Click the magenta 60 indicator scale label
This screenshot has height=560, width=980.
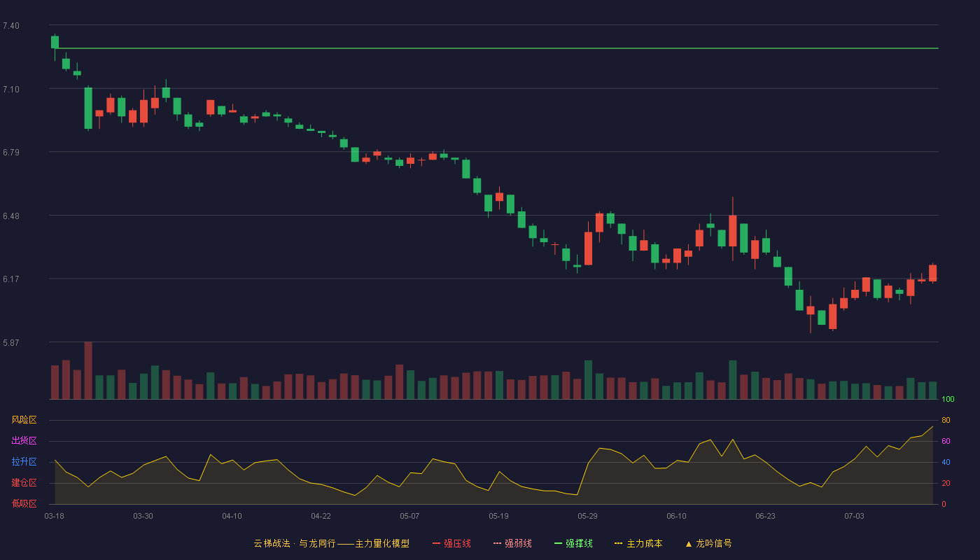(x=946, y=441)
